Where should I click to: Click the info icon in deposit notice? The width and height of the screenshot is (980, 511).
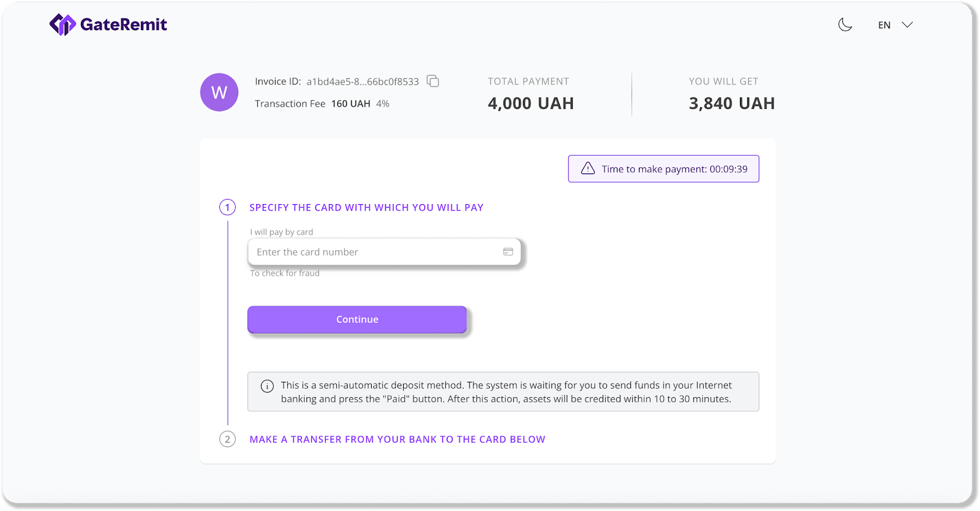267,386
